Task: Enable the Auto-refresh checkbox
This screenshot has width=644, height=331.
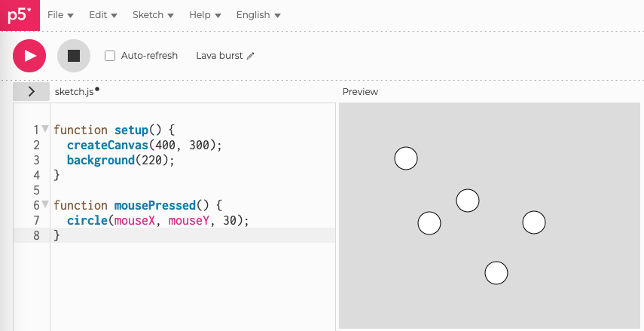Action: pos(110,56)
